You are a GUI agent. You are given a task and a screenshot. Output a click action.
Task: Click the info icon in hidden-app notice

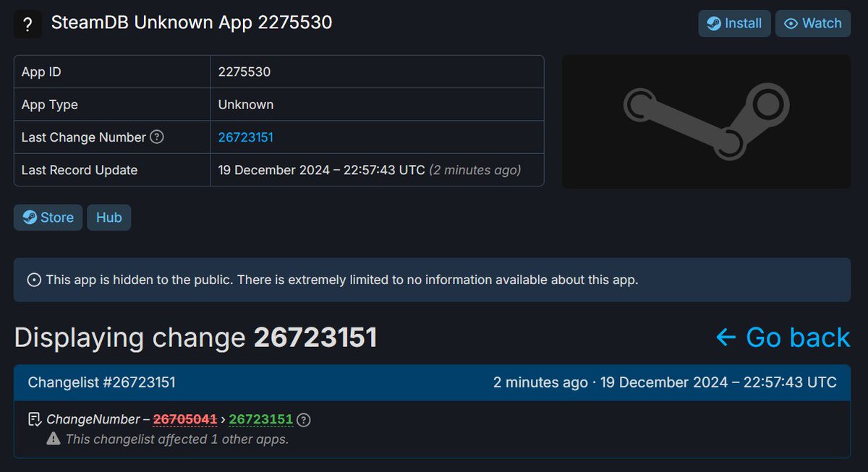(34, 280)
